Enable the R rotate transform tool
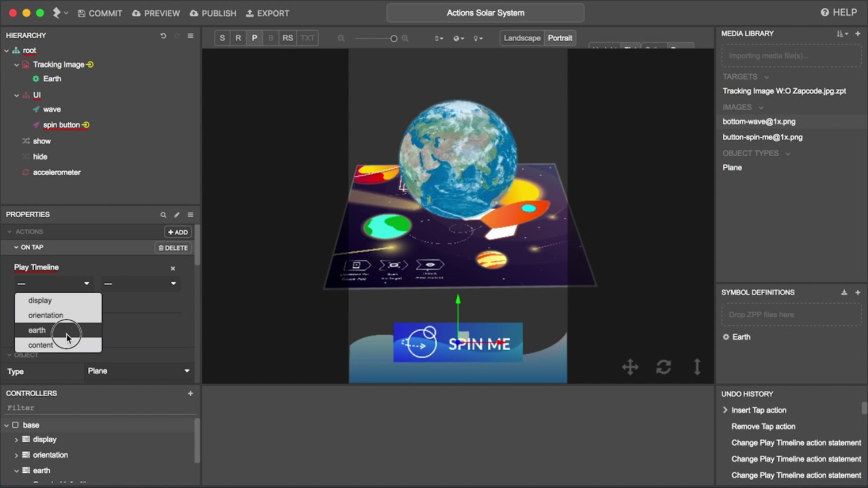 click(x=238, y=38)
